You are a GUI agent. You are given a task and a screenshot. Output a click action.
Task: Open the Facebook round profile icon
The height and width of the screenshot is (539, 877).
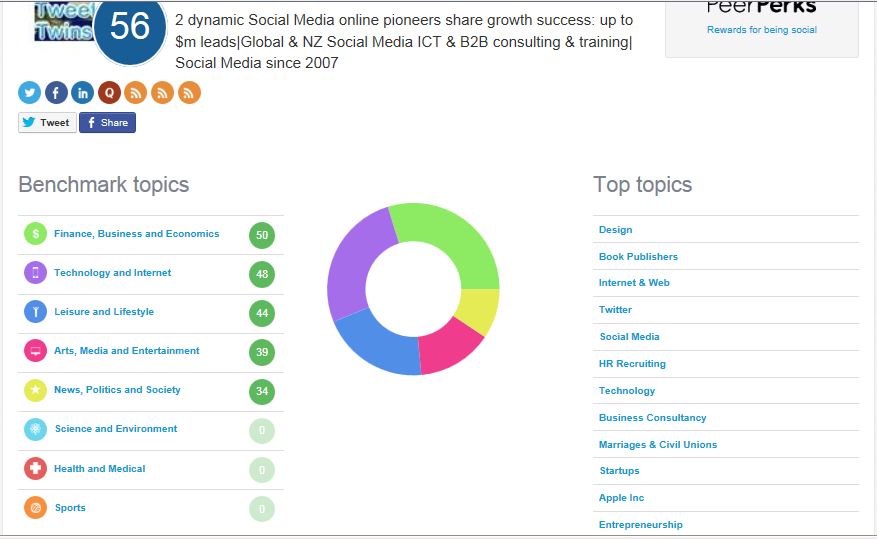(x=56, y=93)
